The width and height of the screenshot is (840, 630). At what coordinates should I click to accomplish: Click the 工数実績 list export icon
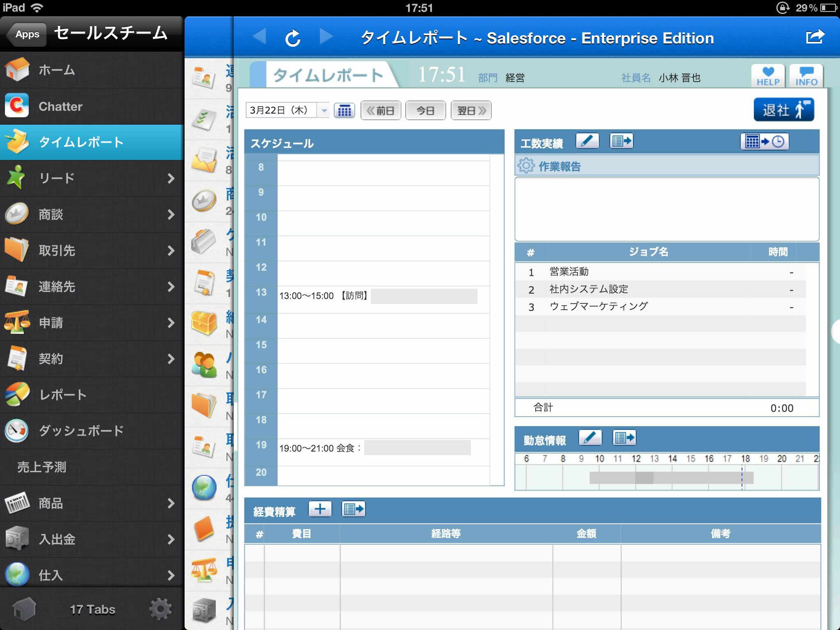[621, 141]
